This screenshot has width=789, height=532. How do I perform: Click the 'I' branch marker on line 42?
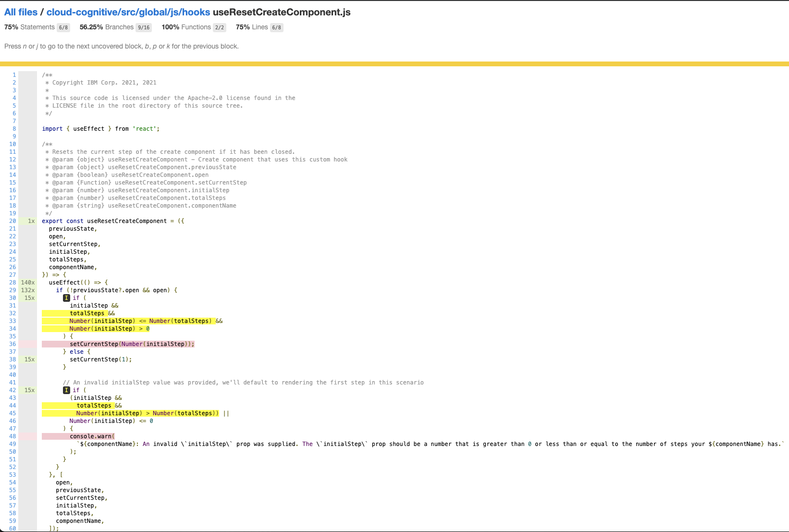[67, 390]
